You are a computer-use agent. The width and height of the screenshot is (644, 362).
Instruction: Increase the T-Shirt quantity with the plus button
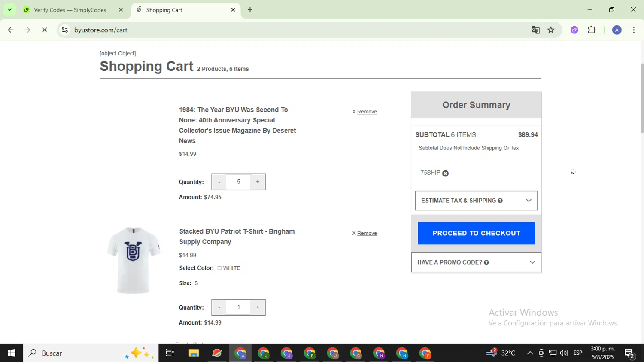tap(258, 307)
